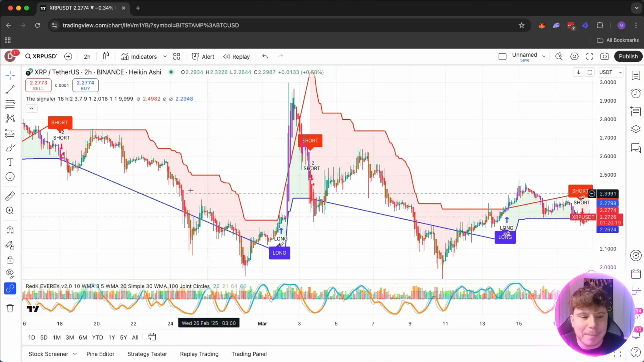Open the chats panel icon

pos(636,147)
